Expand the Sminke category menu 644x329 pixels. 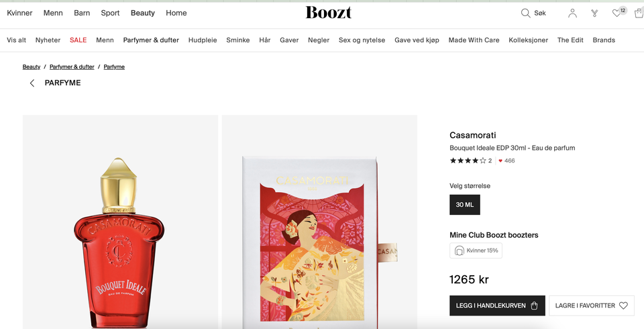pyautogui.click(x=238, y=40)
